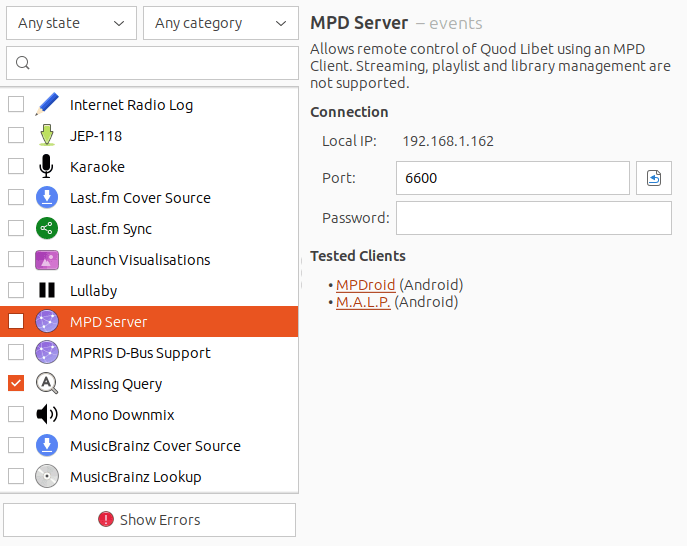Click the search magnifier icon in filter box

23,63
